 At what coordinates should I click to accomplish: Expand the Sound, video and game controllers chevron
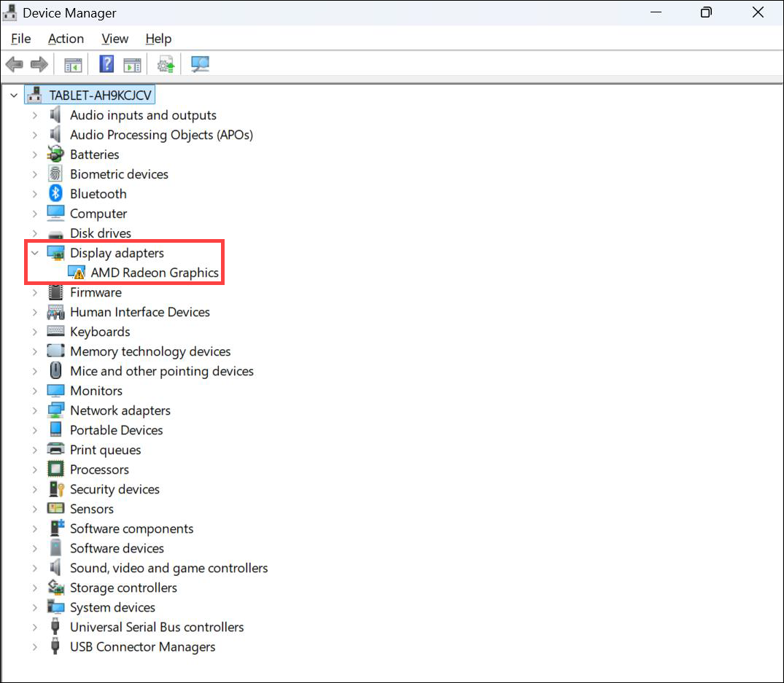34,568
